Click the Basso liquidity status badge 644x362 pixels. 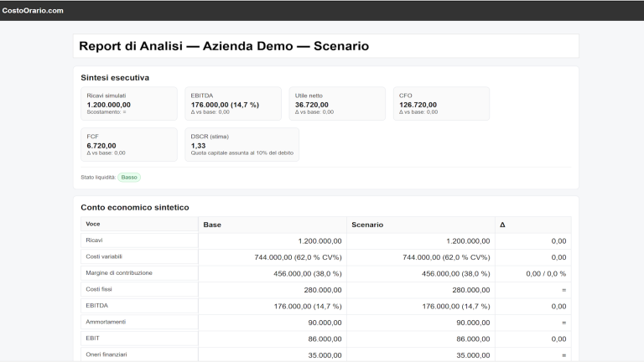pyautogui.click(x=128, y=178)
